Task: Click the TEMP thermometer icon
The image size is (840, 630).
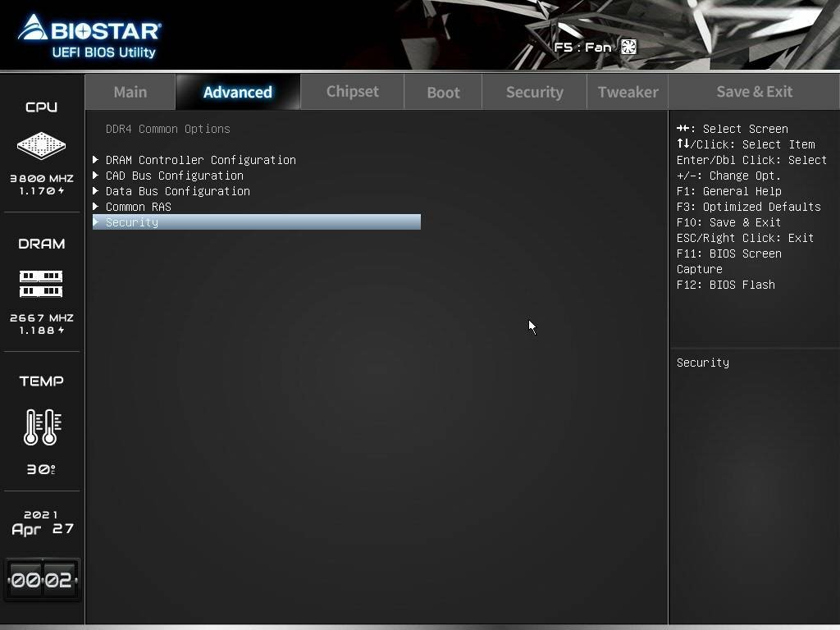Action: 41,427
